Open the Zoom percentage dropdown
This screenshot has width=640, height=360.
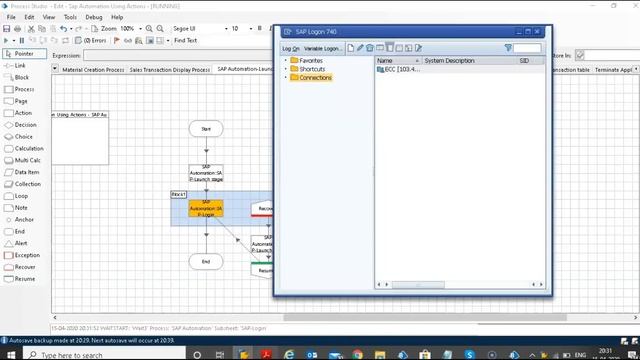coord(140,29)
